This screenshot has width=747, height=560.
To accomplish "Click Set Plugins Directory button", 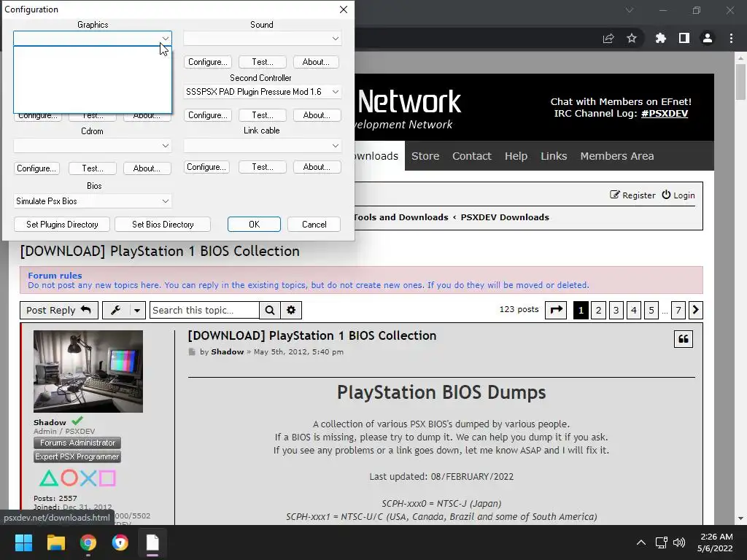I will [62, 225].
